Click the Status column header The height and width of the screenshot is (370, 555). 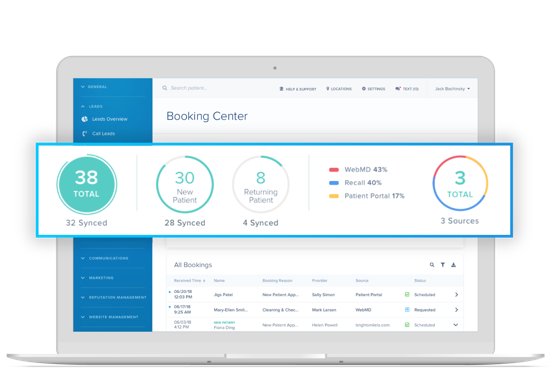[420, 280]
